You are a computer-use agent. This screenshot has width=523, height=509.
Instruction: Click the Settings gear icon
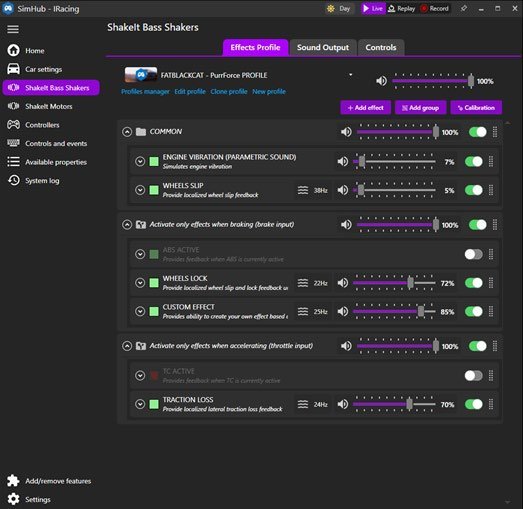[x=13, y=499]
